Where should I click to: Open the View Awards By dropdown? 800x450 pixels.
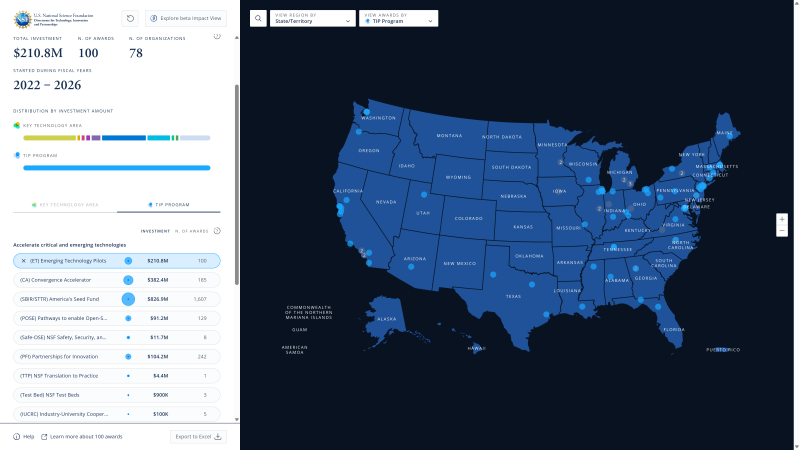click(x=398, y=18)
